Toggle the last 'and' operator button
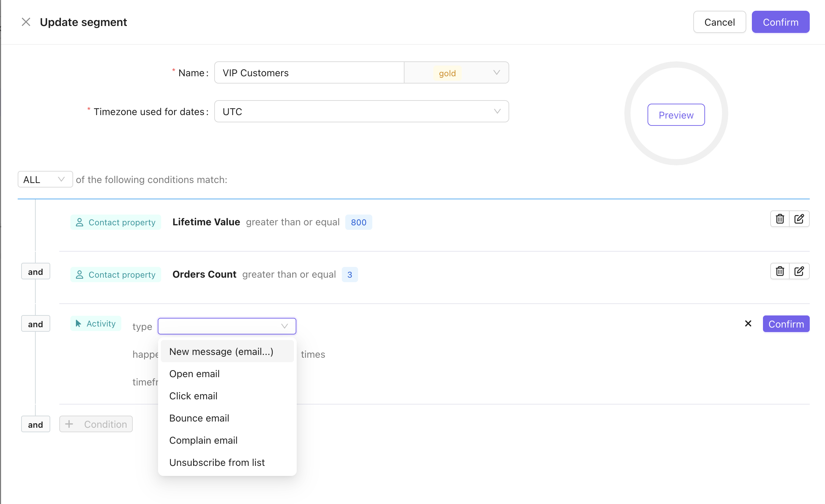Viewport: 825px width, 504px height. (36, 424)
